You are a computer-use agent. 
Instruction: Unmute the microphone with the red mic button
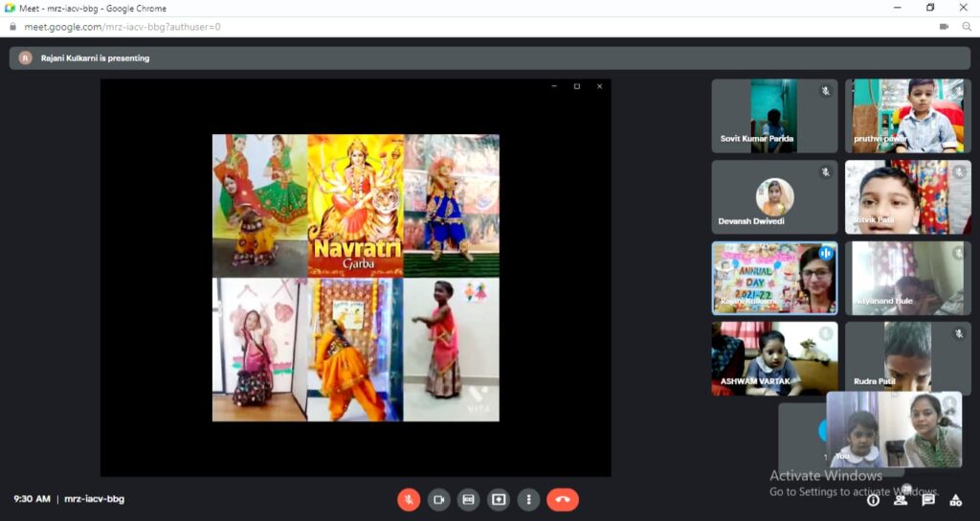point(409,500)
